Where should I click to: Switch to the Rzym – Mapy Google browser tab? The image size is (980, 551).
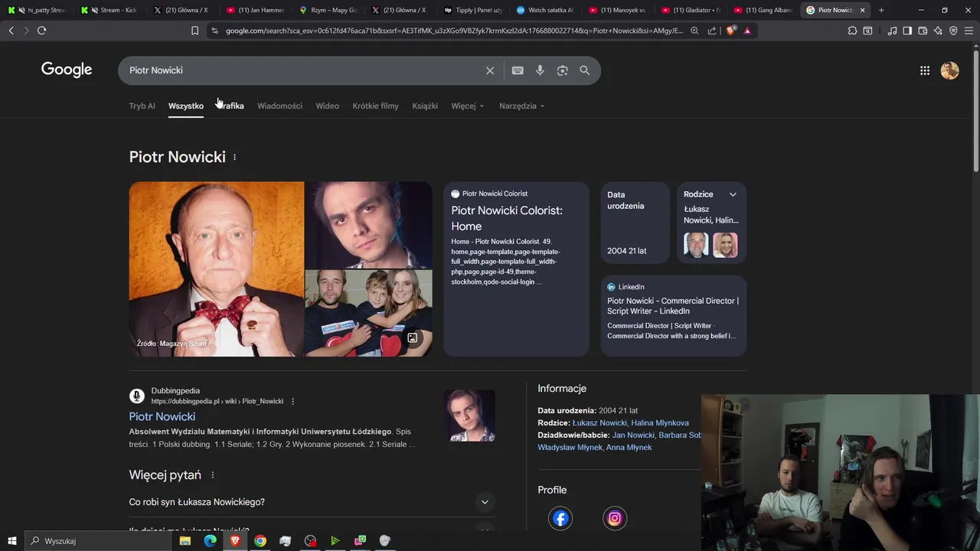point(328,10)
